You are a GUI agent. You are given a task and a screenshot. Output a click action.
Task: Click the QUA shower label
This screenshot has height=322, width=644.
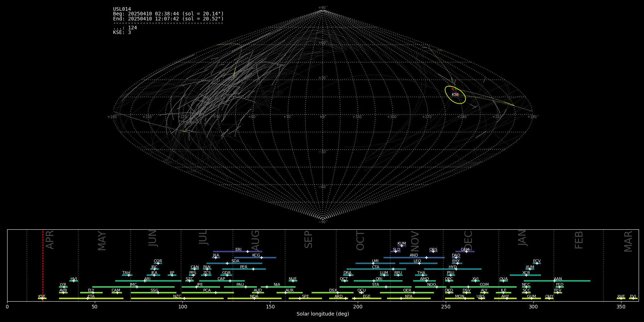(503, 279)
